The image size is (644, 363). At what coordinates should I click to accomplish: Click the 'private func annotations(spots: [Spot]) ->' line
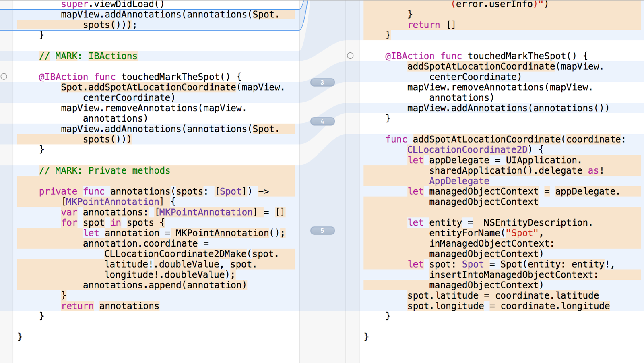click(154, 191)
